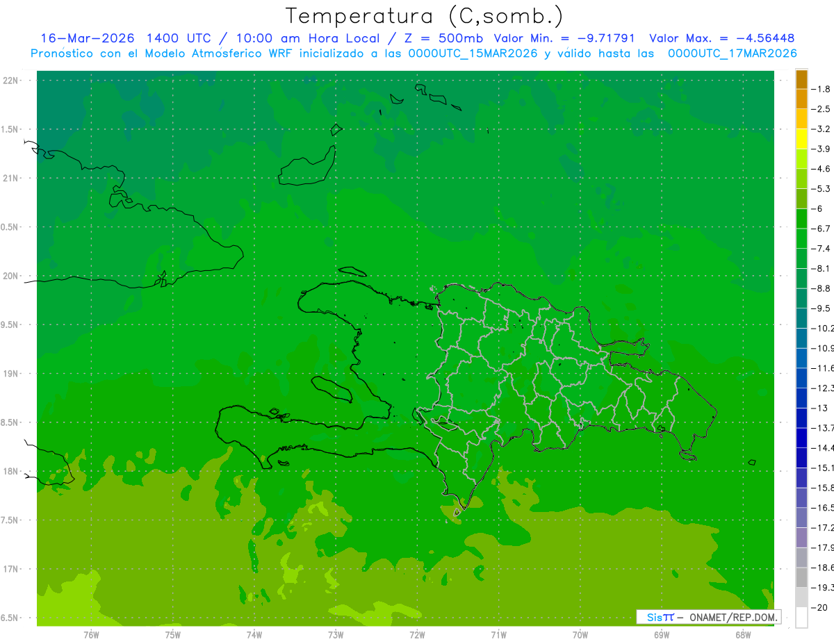Screen dimensions: 834x644
Task: Click the '74W' longitude label
Action: 254,635
